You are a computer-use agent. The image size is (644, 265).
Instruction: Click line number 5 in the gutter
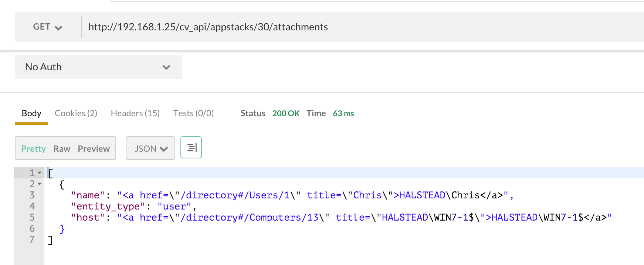click(32, 217)
